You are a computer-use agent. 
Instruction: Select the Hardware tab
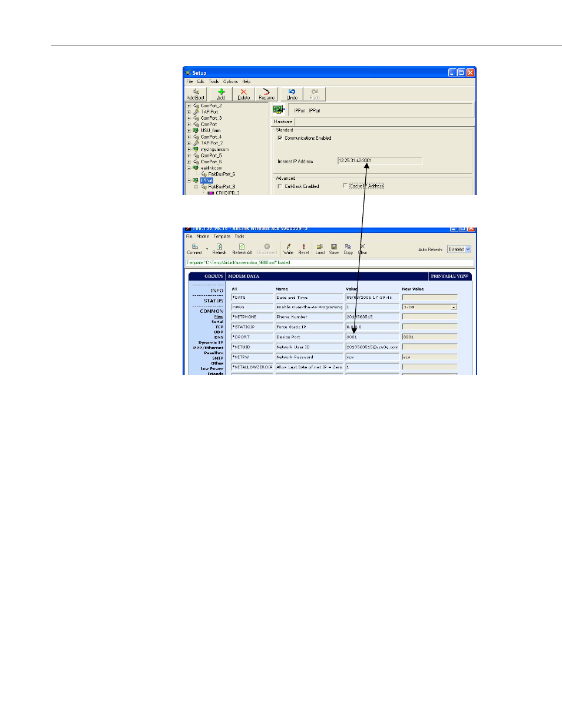[283, 121]
